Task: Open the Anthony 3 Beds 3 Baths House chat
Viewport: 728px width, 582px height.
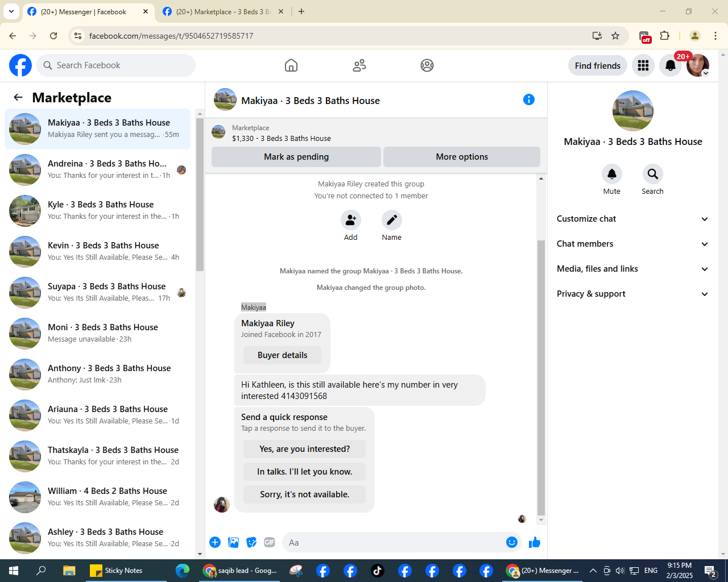Action: [x=98, y=375]
